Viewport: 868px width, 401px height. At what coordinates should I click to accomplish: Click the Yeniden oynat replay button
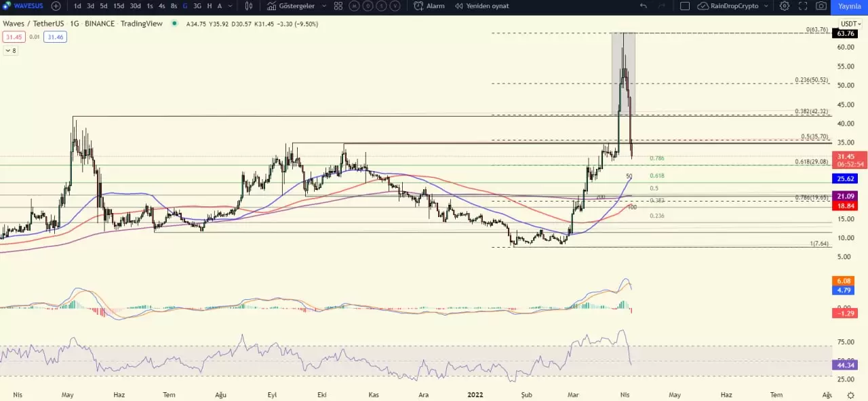pyautogui.click(x=481, y=6)
